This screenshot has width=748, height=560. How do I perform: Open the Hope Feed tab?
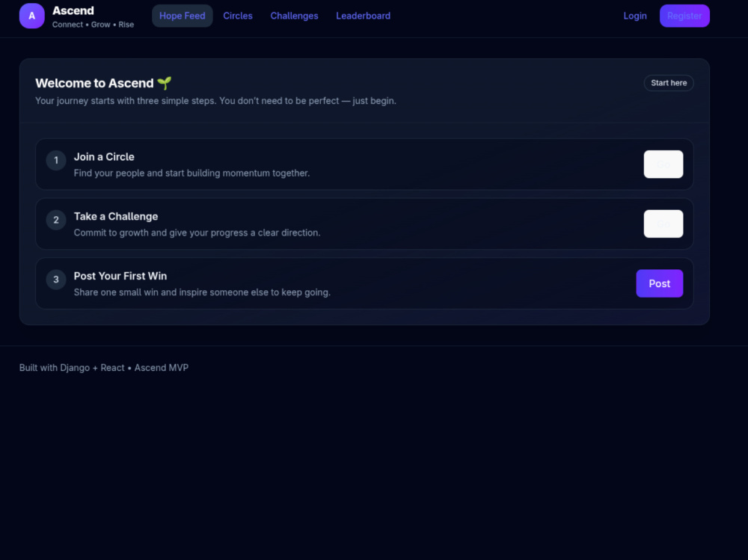click(183, 16)
